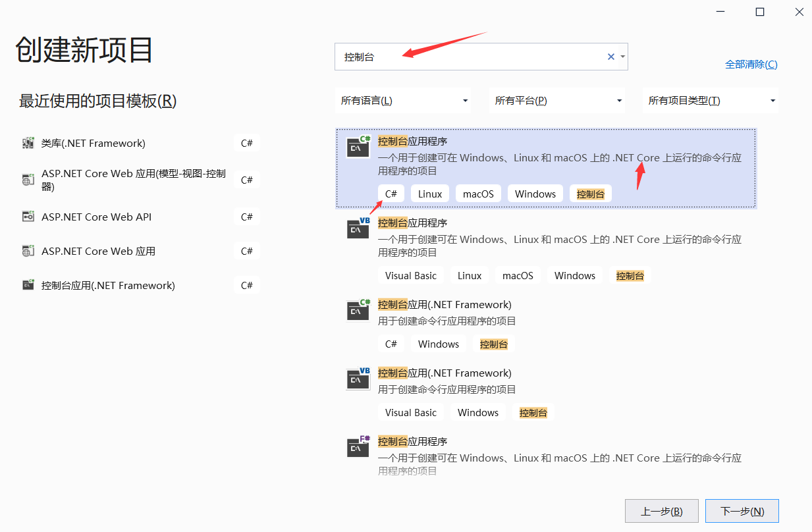Click the VB 控制台应用程序 template icon
This screenshot has height=532, width=812.
click(358, 228)
